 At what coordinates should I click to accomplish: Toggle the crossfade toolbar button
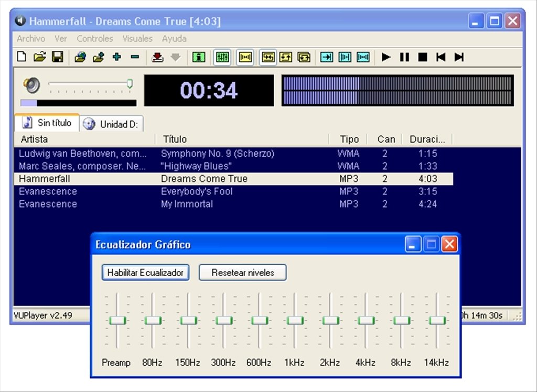(245, 57)
